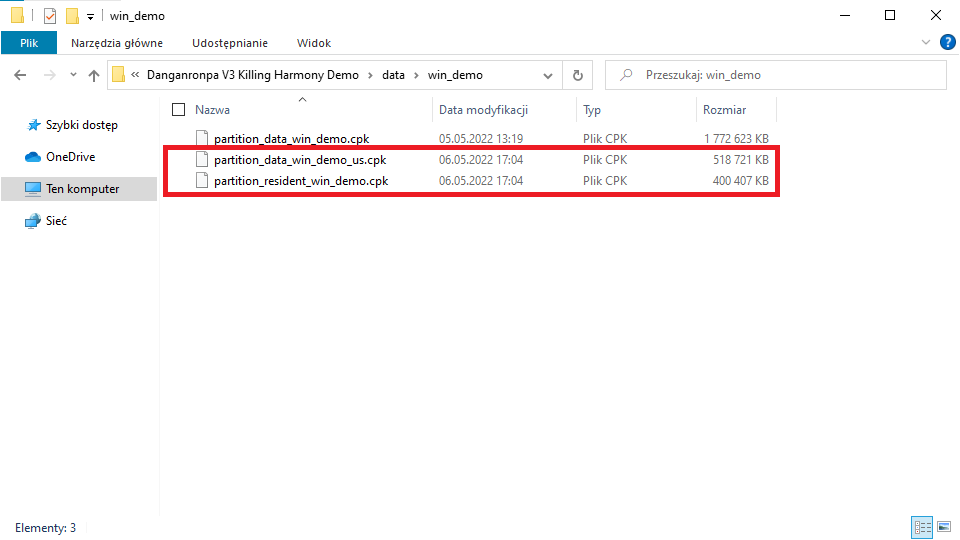The image size is (960, 540).
Task: Click the properties checkmark icon in title bar
Action: pyautogui.click(x=50, y=16)
